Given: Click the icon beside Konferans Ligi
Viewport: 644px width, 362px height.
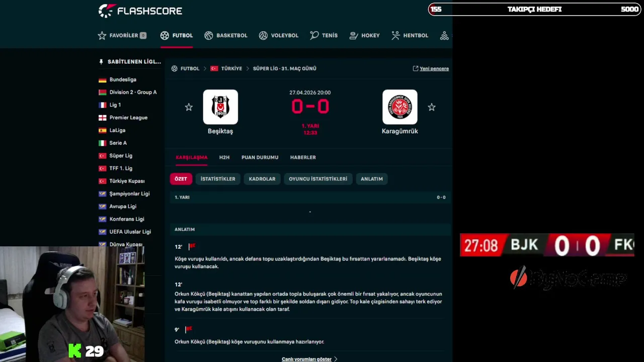Looking at the screenshot, I should point(103,219).
